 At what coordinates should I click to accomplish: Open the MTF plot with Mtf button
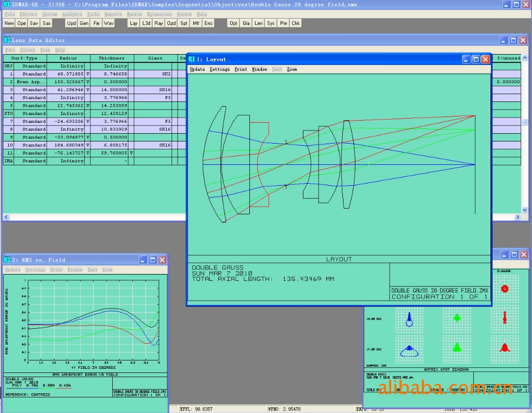pyautogui.click(x=196, y=23)
